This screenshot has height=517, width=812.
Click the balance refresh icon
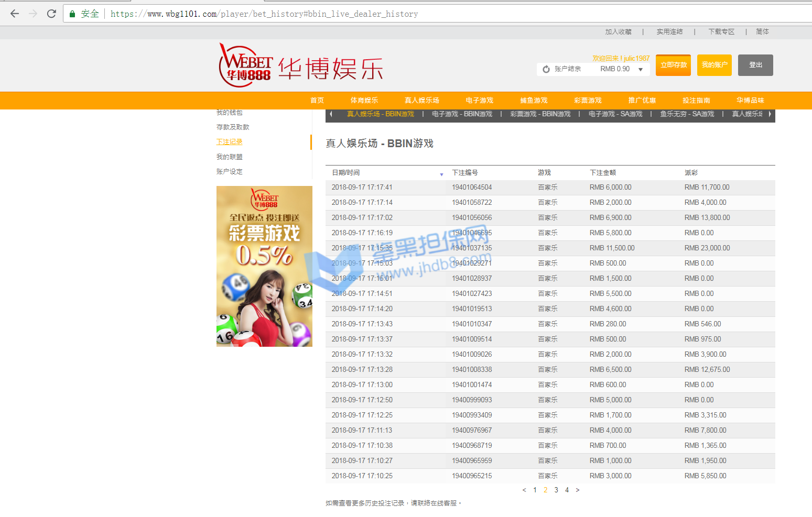point(546,69)
